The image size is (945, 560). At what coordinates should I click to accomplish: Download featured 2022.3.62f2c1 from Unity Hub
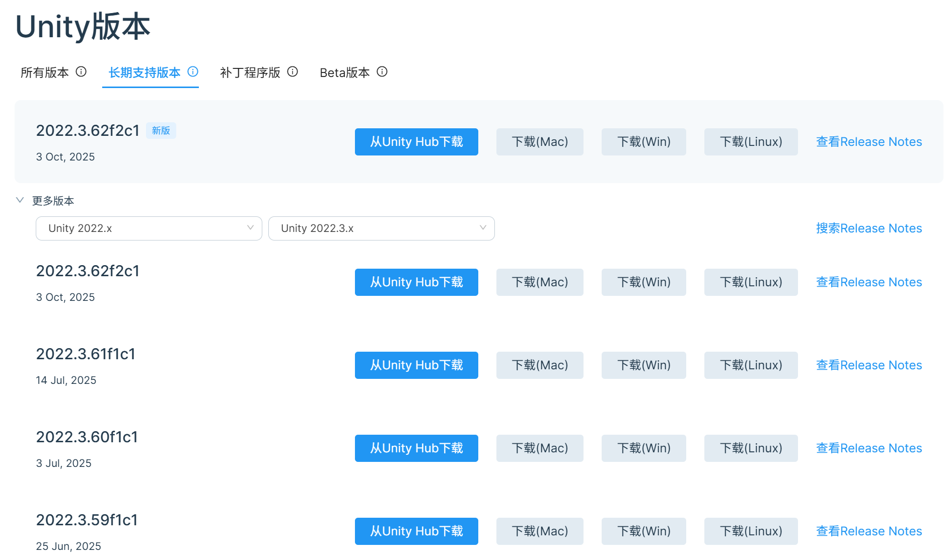[x=416, y=142]
